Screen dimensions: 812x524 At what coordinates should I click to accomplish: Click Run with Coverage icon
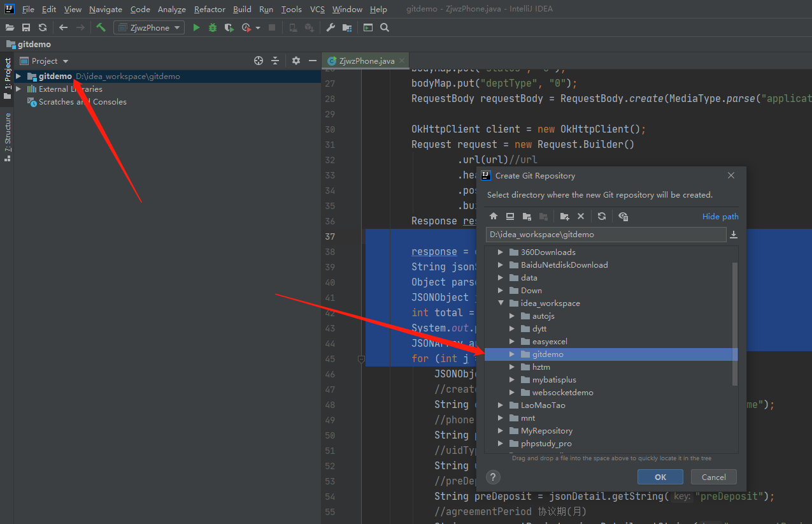[229, 27]
